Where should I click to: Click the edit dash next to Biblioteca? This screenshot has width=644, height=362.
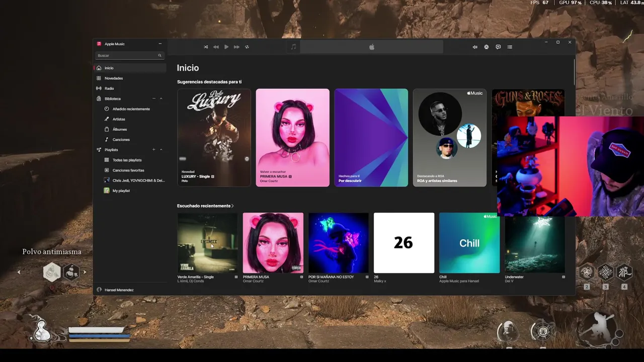tap(154, 99)
